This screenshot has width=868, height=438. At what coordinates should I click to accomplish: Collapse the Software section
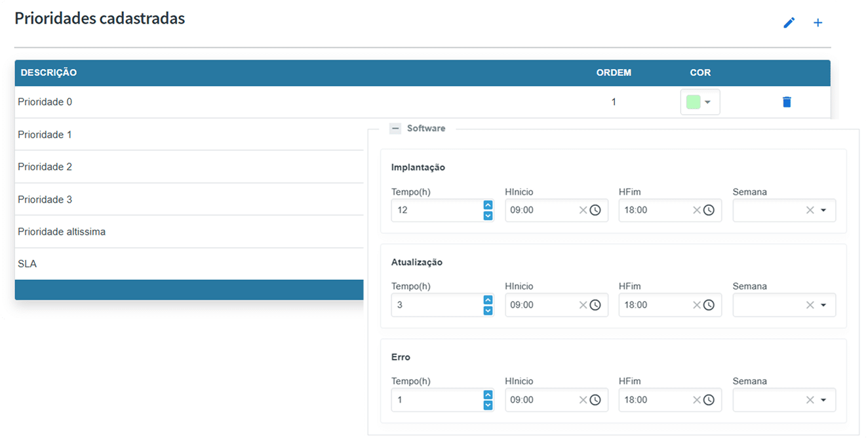click(x=395, y=129)
